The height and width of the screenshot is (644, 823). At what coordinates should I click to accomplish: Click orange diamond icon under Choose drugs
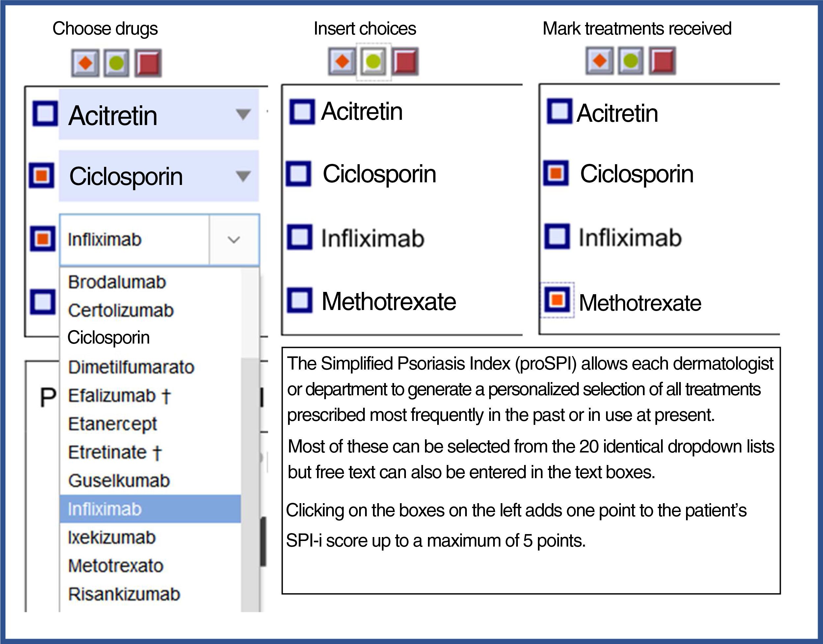pos(85,63)
